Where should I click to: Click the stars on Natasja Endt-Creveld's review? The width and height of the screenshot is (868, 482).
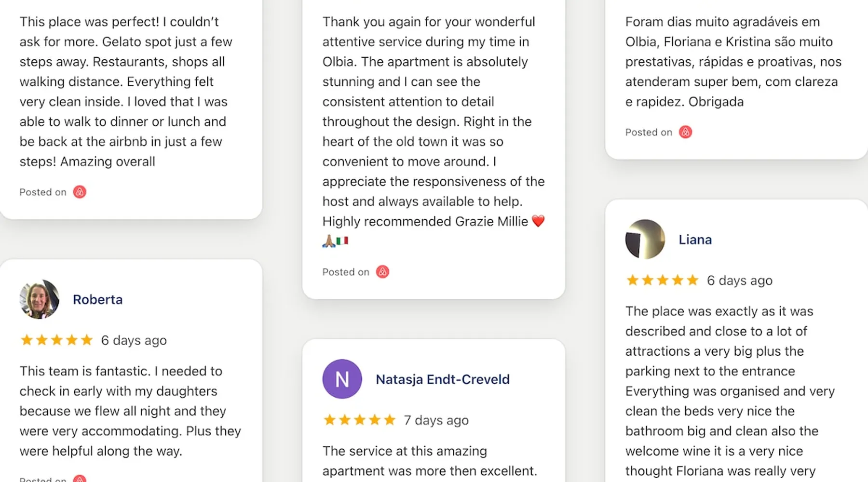click(x=359, y=420)
